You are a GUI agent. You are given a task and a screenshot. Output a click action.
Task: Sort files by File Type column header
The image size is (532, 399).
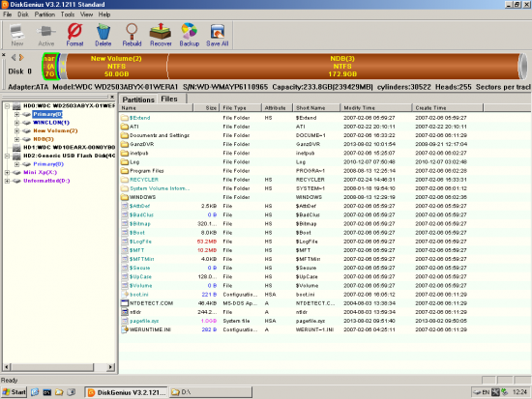click(241, 108)
